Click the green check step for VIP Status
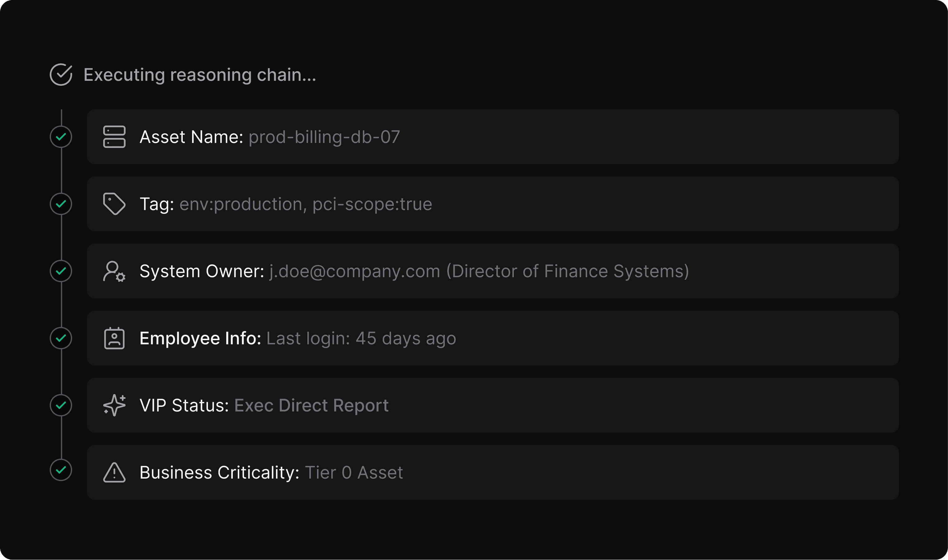The height and width of the screenshot is (560, 948). [x=61, y=405]
